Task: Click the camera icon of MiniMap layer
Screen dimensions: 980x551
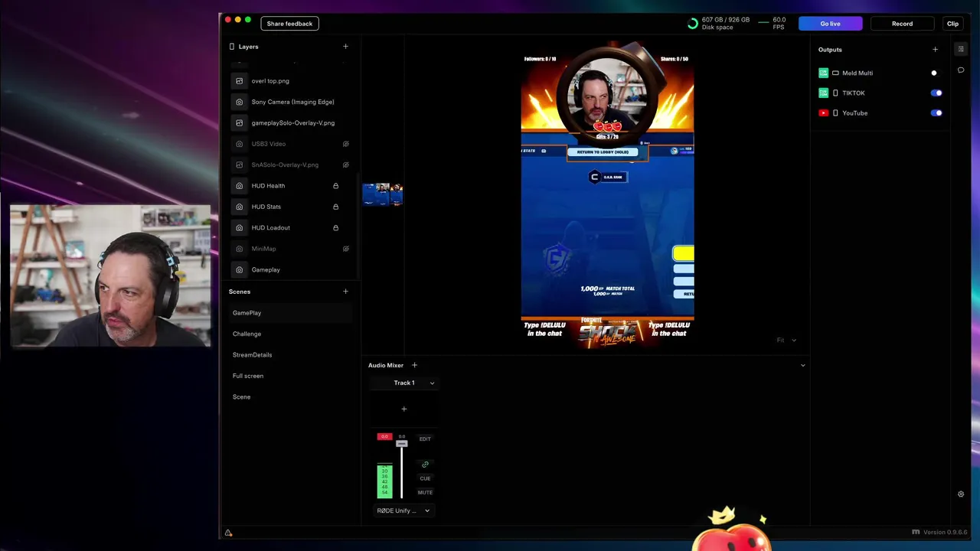Action: click(x=240, y=249)
